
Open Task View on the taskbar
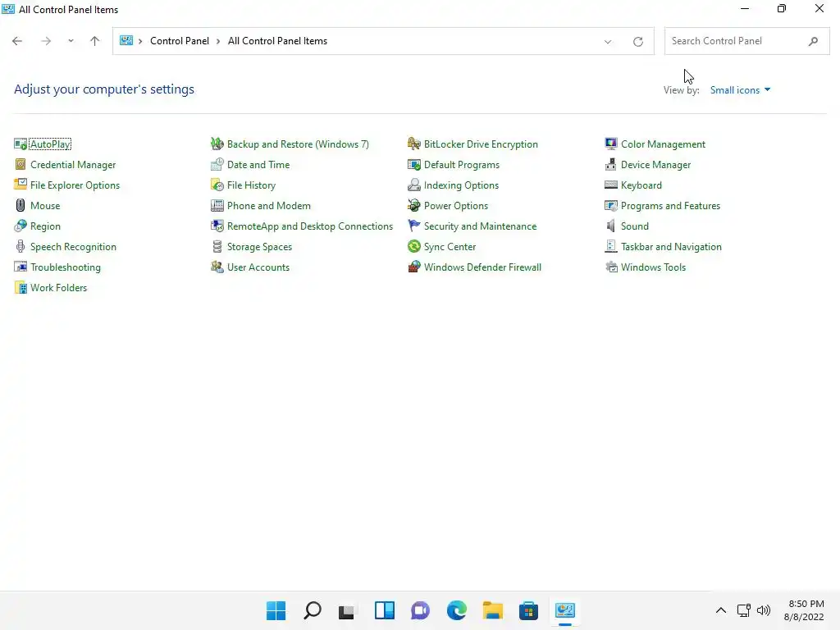pyautogui.click(x=347, y=610)
